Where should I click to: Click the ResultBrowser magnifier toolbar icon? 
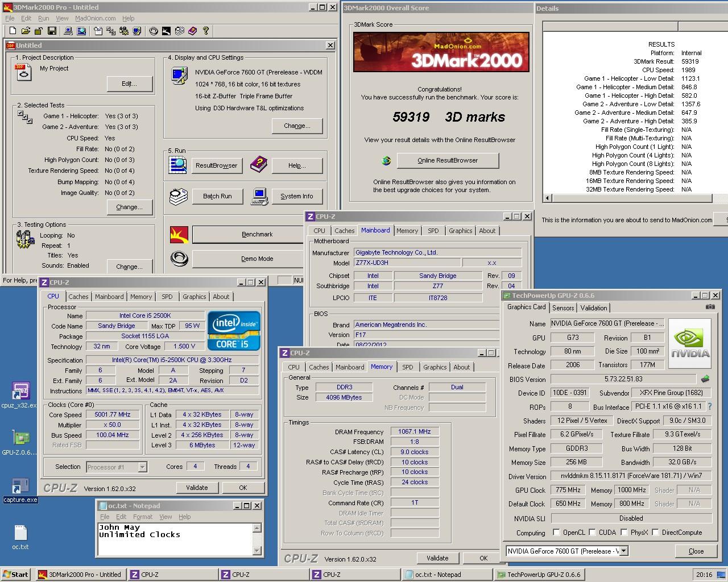[81, 31]
